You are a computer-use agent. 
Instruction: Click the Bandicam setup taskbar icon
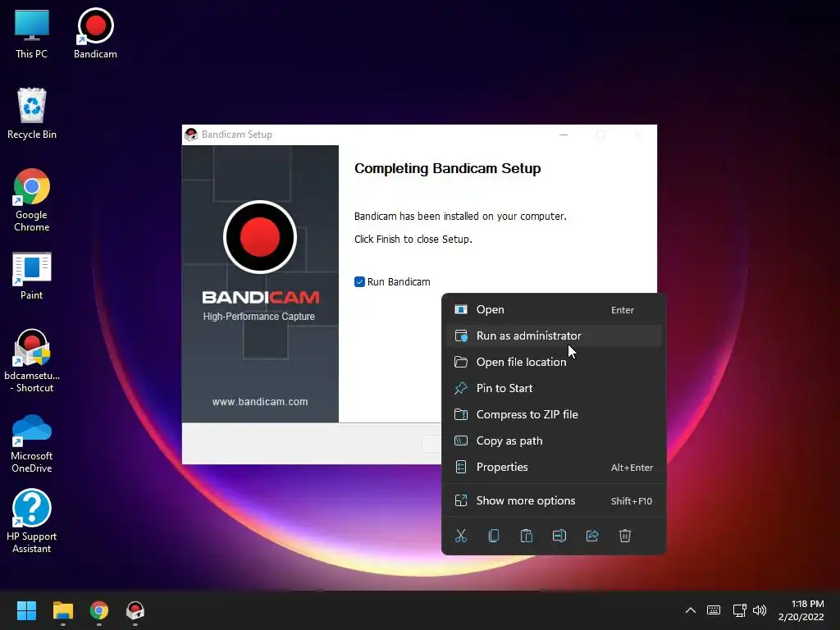[135, 610]
